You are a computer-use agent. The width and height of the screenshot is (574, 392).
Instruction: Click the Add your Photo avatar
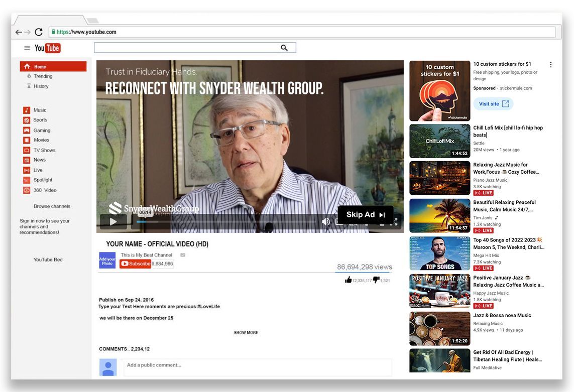(107, 260)
